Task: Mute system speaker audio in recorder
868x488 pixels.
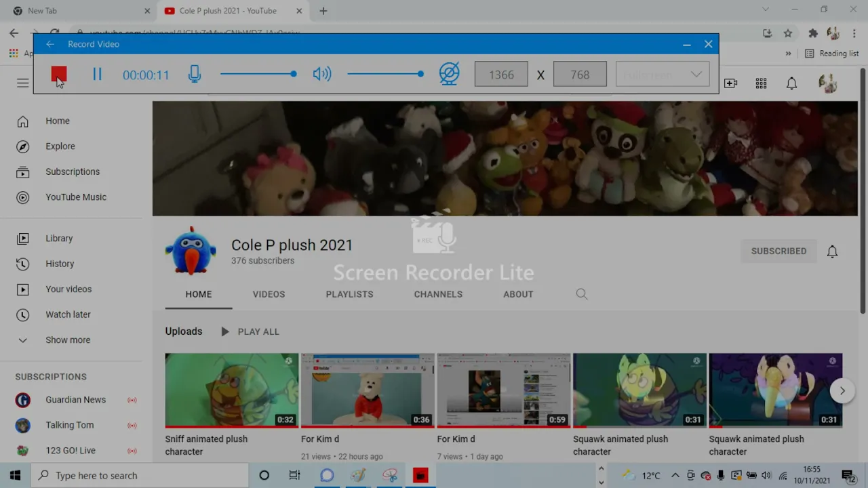Action: 322,74
